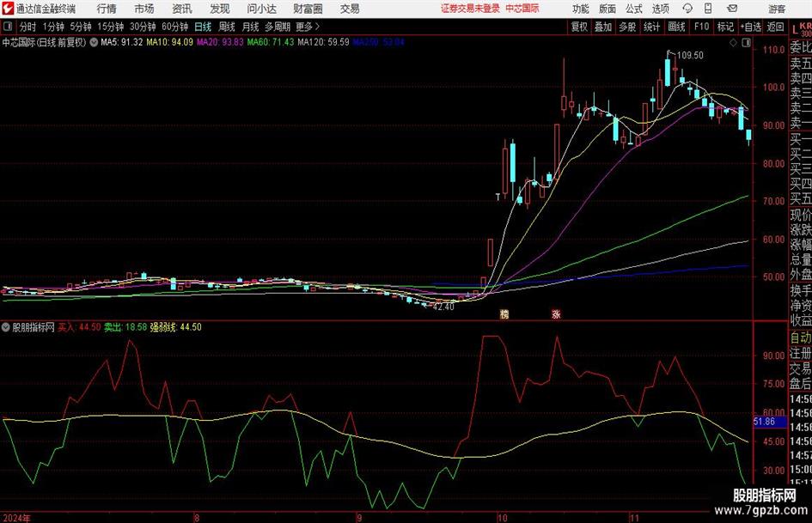Viewport: 812px width, 523px height.
Task: Click the 买入: 44.50 indicator value
Action: [x=79, y=327]
